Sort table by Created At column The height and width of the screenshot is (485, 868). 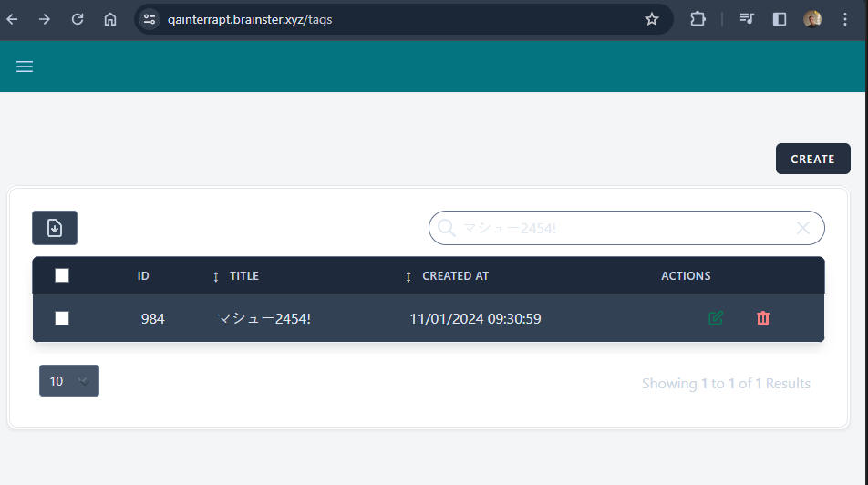(449, 276)
